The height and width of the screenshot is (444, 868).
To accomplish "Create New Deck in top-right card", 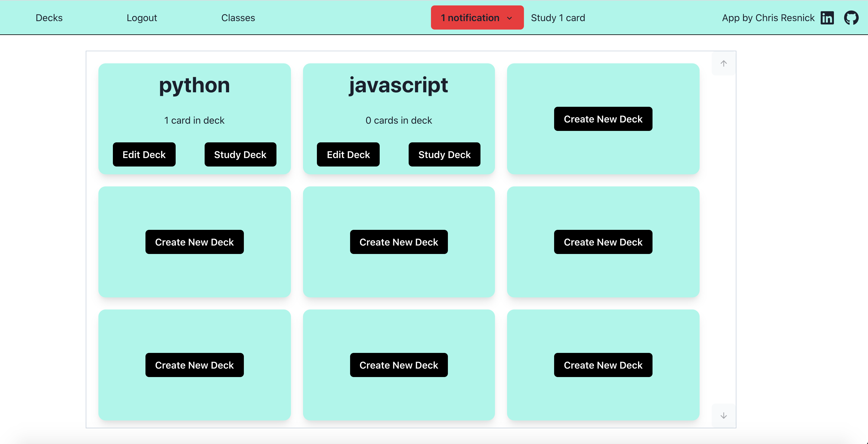I will (603, 119).
